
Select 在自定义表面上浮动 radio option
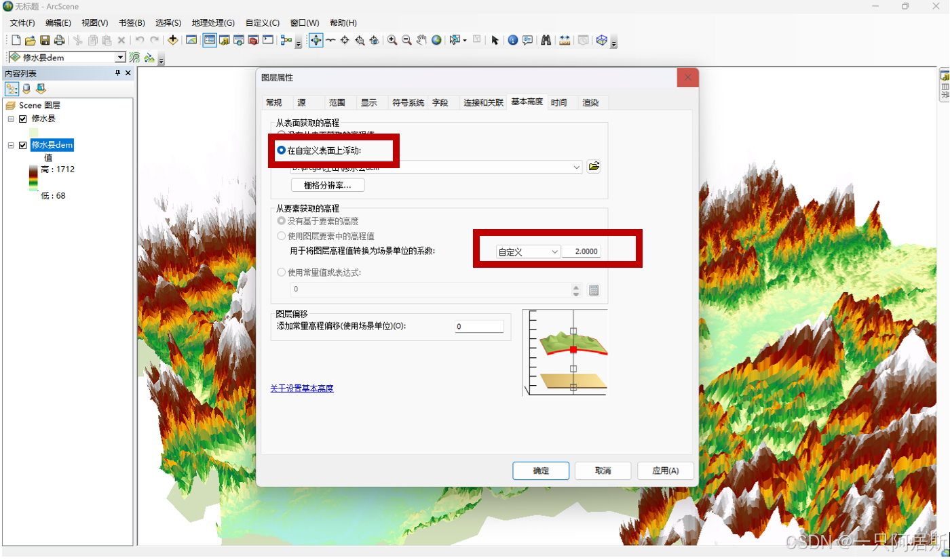[281, 151]
